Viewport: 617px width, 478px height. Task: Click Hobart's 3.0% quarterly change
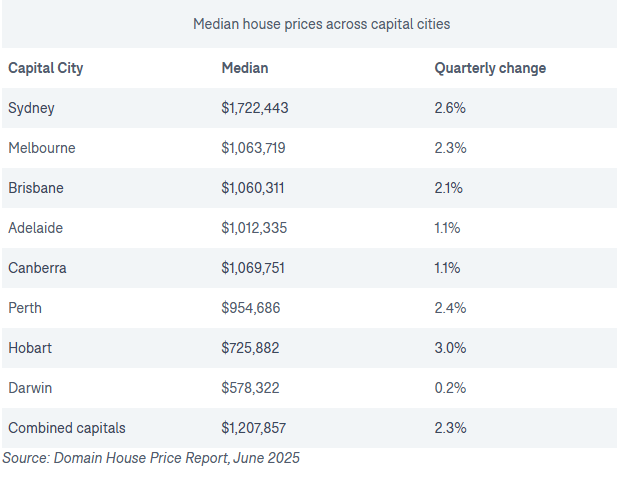click(450, 348)
